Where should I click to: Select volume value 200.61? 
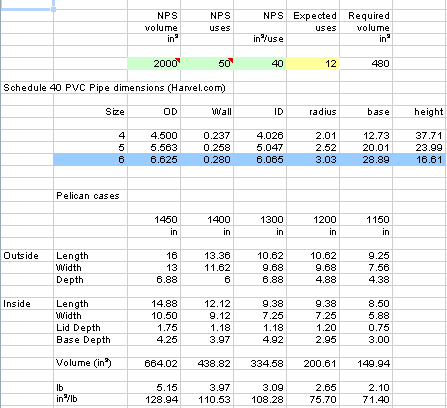point(320,364)
